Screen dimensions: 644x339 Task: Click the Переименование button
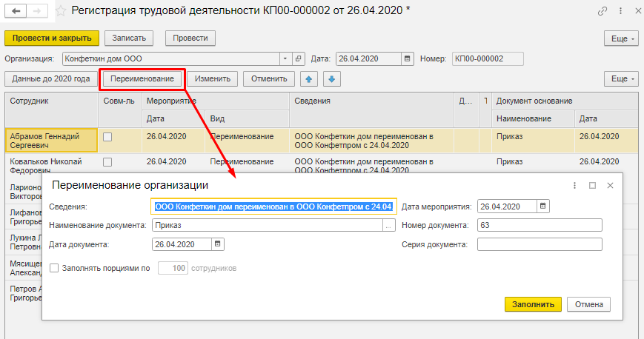142,78
